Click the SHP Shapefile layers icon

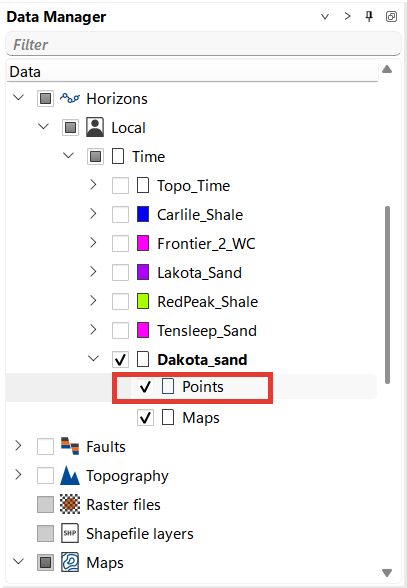[70, 533]
